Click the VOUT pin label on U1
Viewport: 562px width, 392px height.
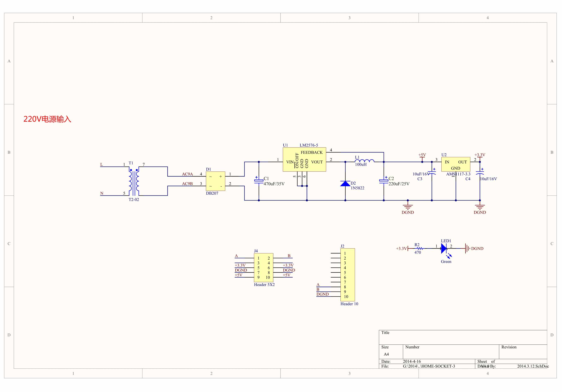click(317, 162)
